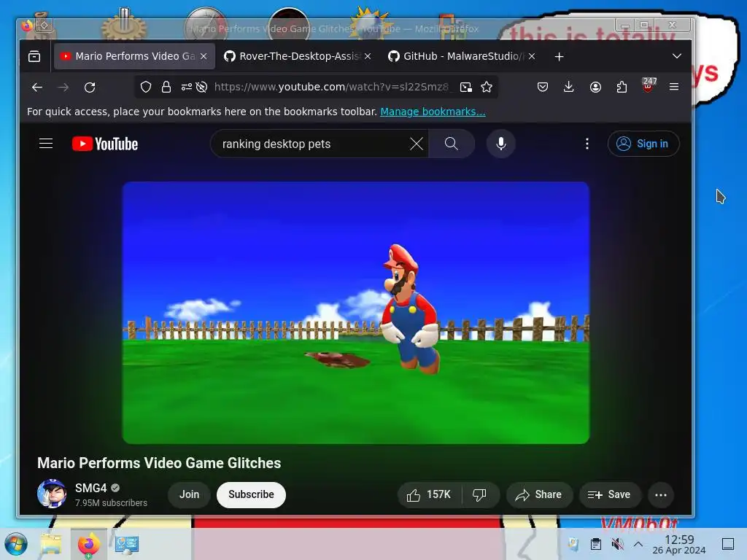Click the site security padlock icon
This screenshot has width=747, height=560.
[166, 87]
